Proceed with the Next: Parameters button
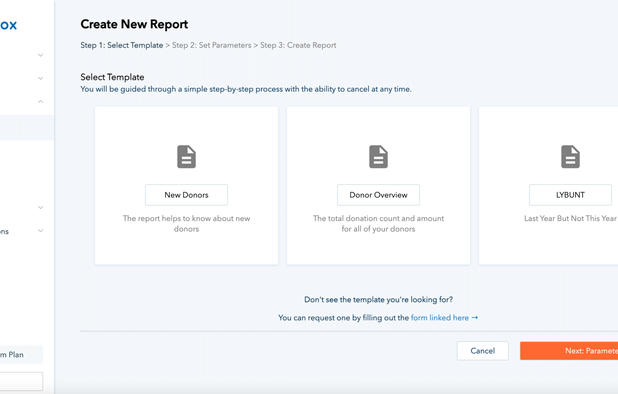The height and width of the screenshot is (394, 618). pos(569,351)
